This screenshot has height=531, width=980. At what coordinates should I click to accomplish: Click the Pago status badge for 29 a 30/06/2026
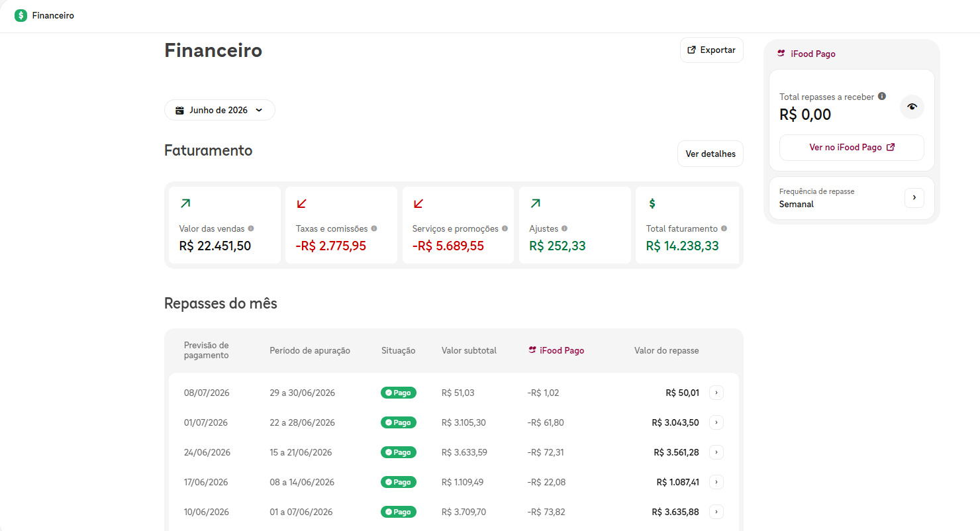pos(399,393)
